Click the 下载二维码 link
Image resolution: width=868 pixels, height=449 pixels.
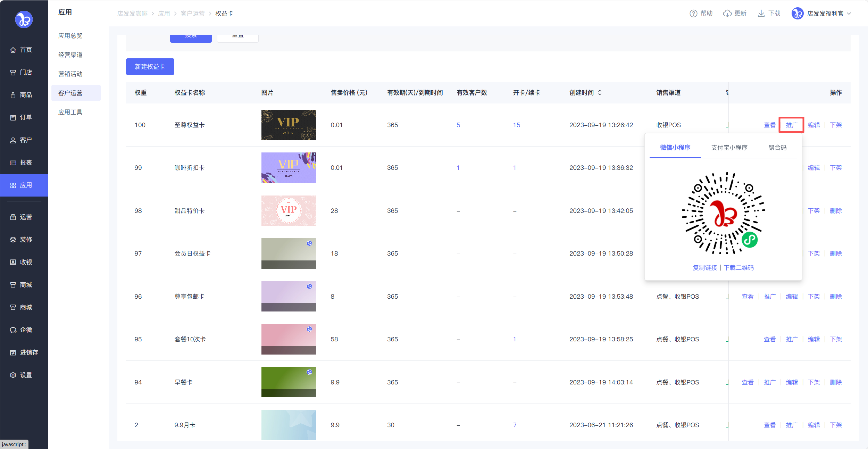(x=738, y=268)
